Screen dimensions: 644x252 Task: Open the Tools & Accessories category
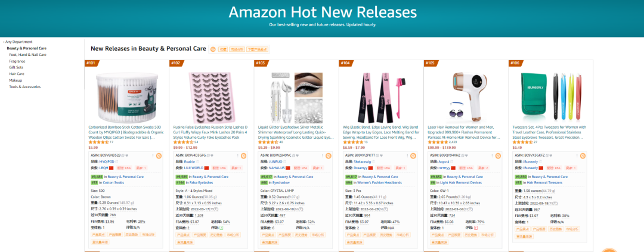click(24, 86)
